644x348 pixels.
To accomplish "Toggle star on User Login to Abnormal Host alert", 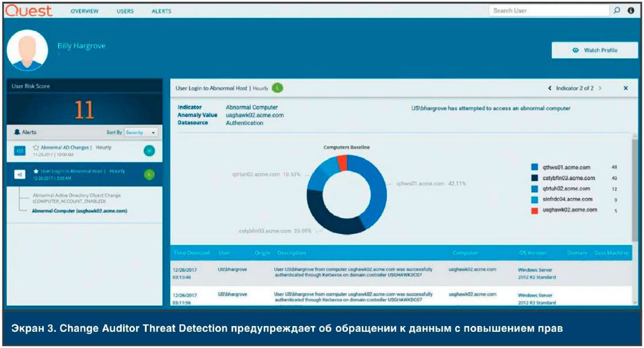I will coord(36,171).
